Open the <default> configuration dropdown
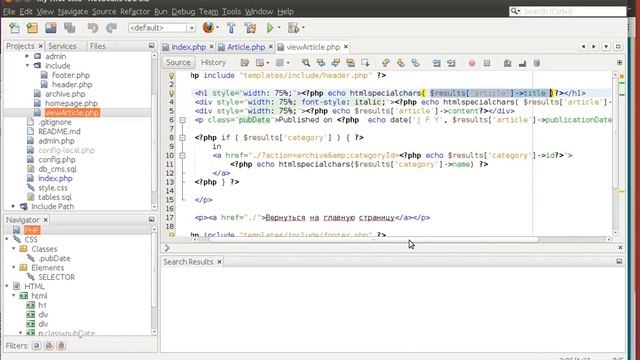640x360 pixels. pos(191,28)
